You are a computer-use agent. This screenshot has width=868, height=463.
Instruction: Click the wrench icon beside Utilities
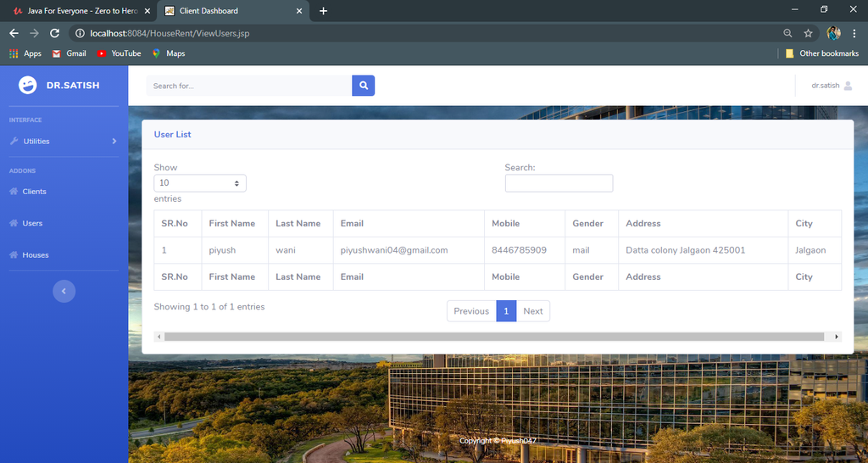14,141
